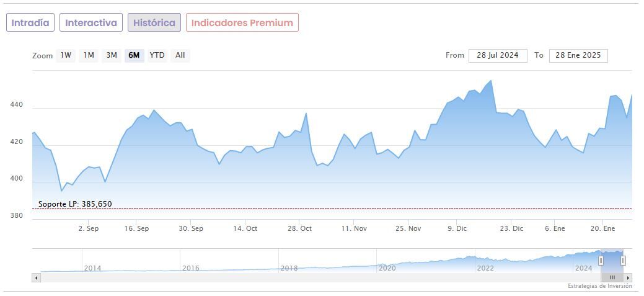Select the 6M zoom button
The image size is (644, 296).
coord(134,55)
